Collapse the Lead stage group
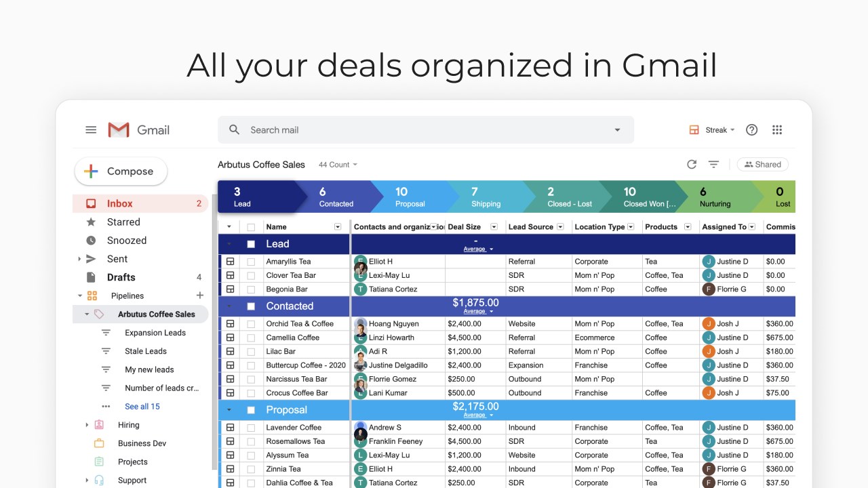This screenshot has width=868, height=488. [x=229, y=244]
